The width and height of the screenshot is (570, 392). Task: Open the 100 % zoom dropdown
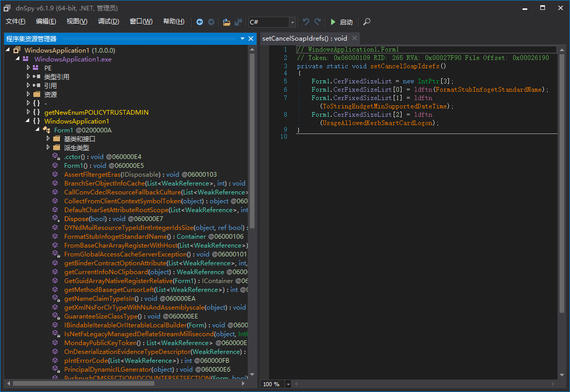[289, 384]
